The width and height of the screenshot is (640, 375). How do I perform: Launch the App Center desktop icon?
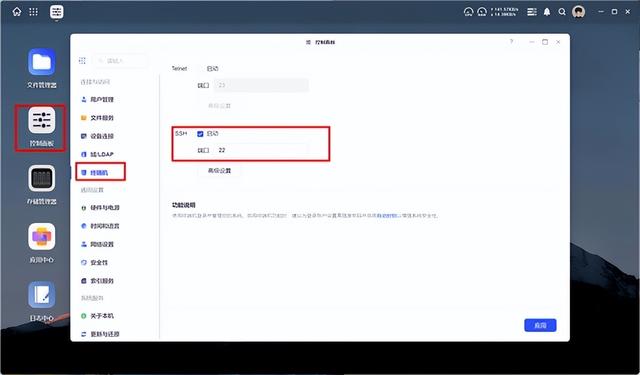click(42, 243)
